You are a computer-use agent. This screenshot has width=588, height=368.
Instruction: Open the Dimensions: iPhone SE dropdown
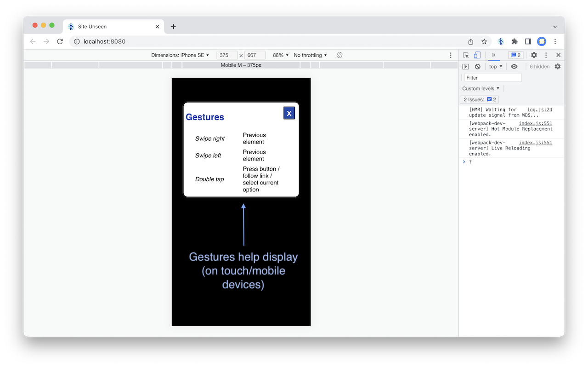coord(180,55)
